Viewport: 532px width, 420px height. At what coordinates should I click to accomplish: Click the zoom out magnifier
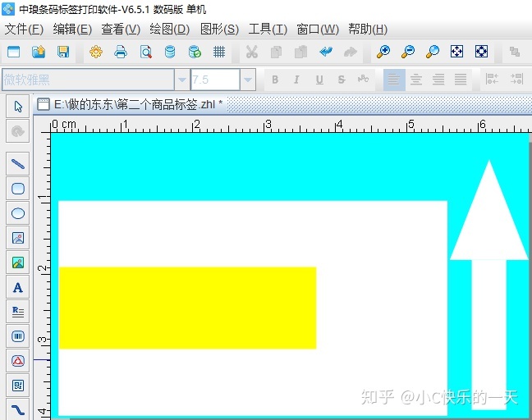pos(408,52)
